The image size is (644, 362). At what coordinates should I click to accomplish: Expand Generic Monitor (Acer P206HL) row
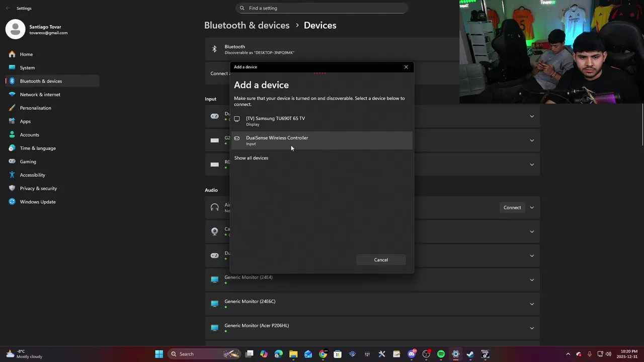(x=532, y=328)
